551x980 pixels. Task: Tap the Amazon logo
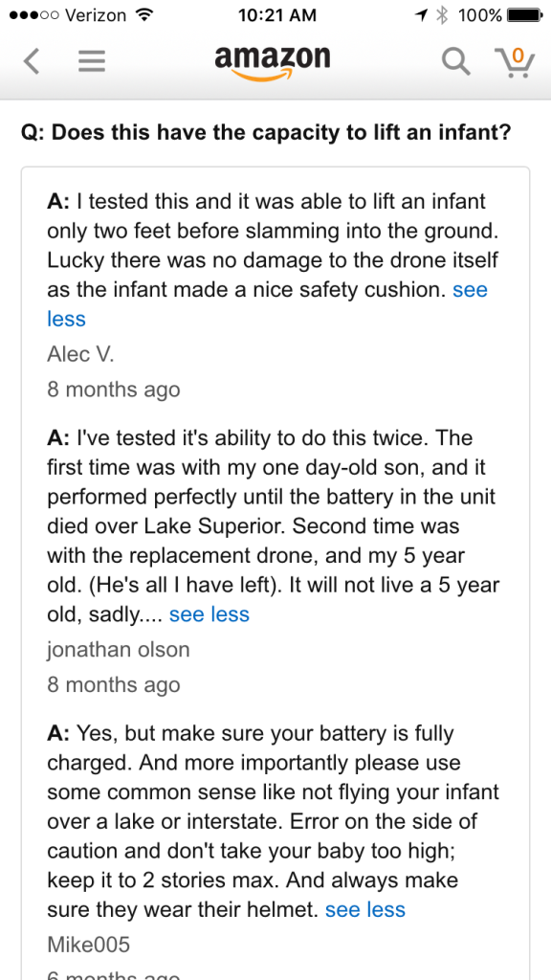coord(273,62)
